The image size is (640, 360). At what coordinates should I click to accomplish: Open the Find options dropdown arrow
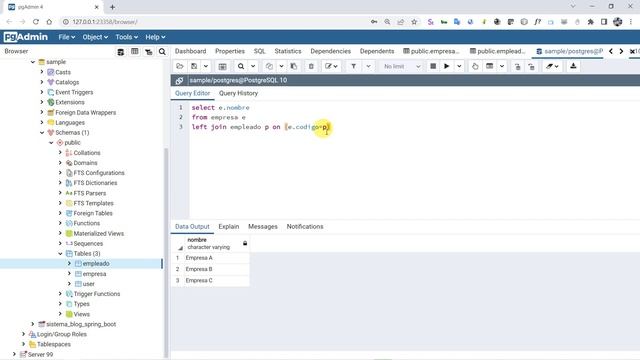tap(253, 66)
